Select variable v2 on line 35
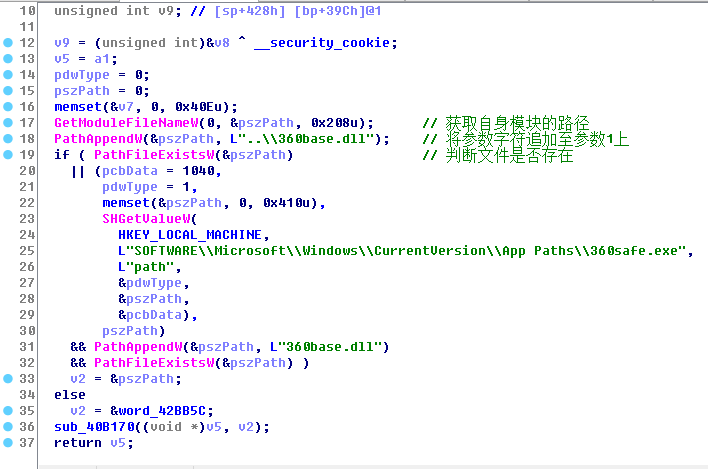The image size is (708, 469). (78, 411)
